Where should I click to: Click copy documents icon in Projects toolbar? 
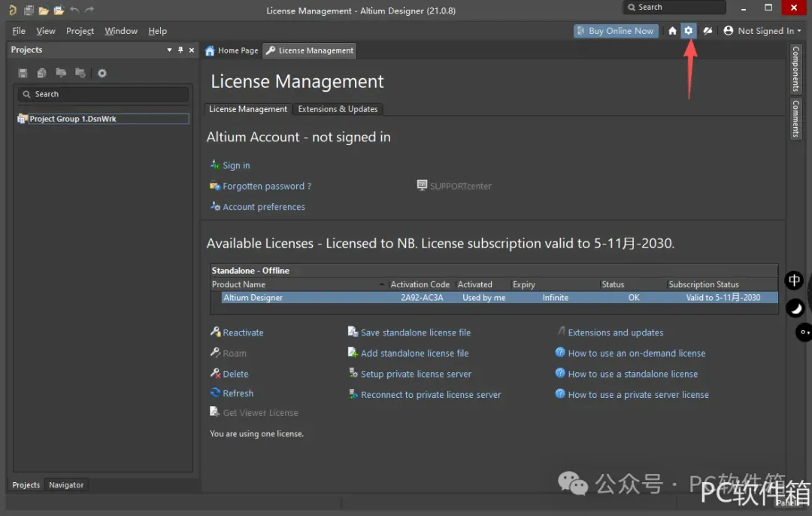(x=42, y=73)
